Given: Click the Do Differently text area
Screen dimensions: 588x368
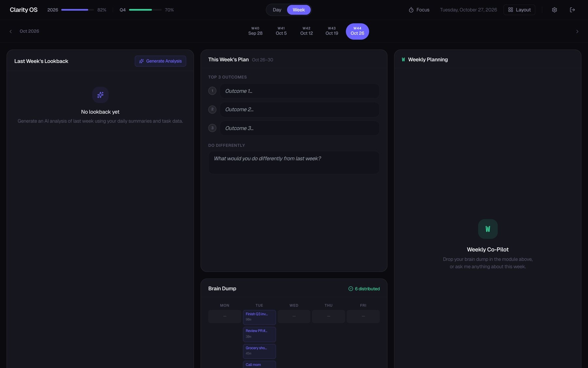Looking at the screenshot, I should pos(294,162).
